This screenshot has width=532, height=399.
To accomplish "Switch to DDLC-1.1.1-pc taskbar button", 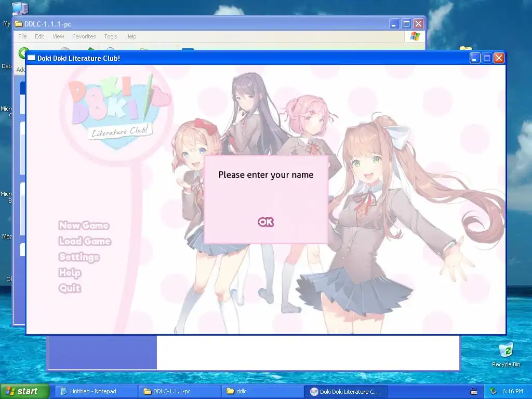I will point(180,391).
